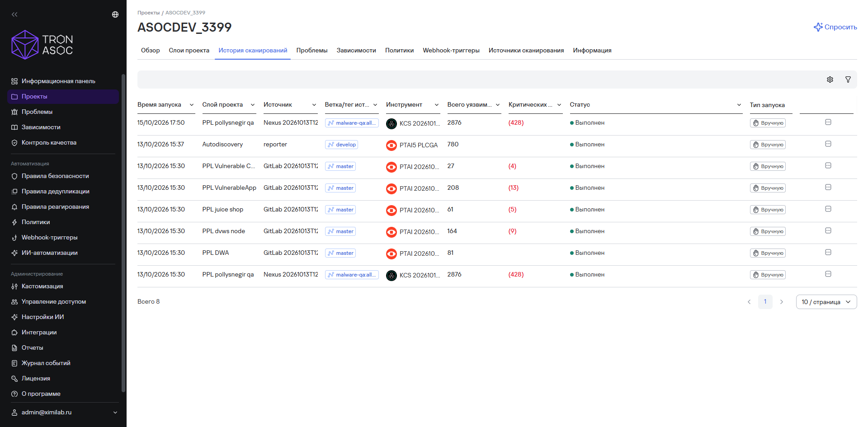Open Кастомизация in sidebar
868x427 pixels.
click(x=63, y=286)
